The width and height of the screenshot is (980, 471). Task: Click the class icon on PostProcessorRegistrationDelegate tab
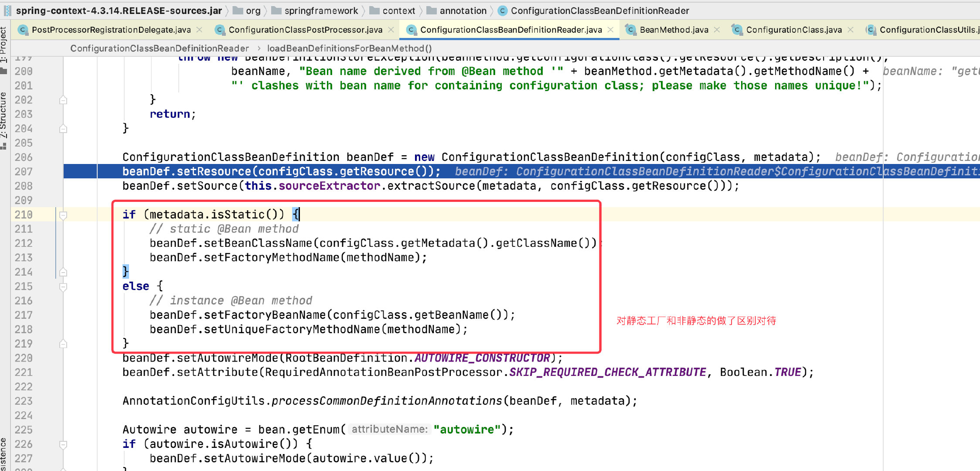pos(23,30)
